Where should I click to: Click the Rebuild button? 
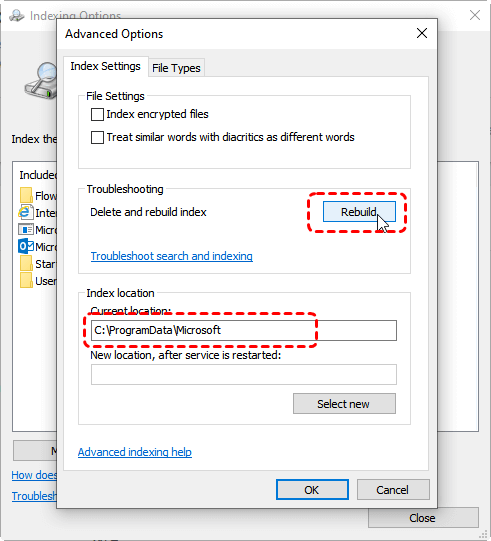(x=359, y=212)
